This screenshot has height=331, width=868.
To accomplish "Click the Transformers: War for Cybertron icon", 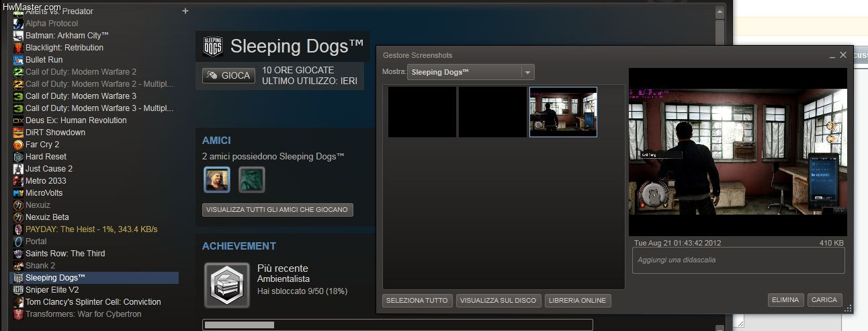I will (19, 314).
